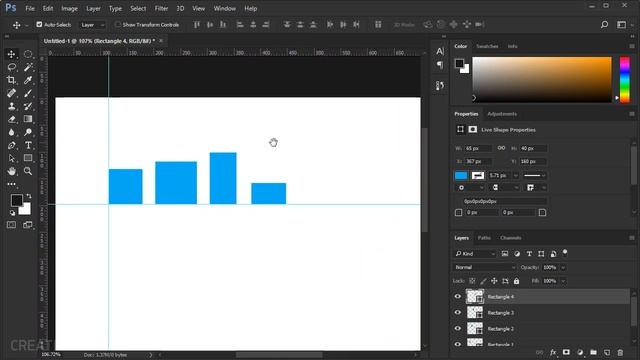Open the stroke line style dropdown

(535, 176)
